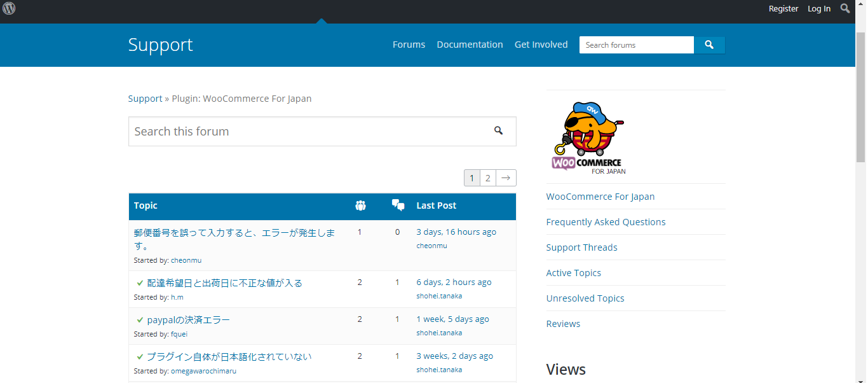Click the voices people icon in table header
This screenshot has width=868, height=383.
(360, 205)
